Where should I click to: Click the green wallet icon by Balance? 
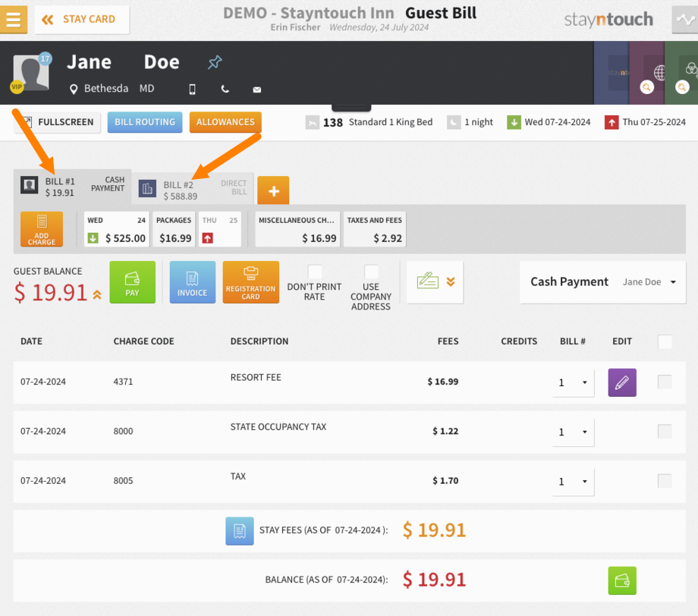click(x=622, y=580)
